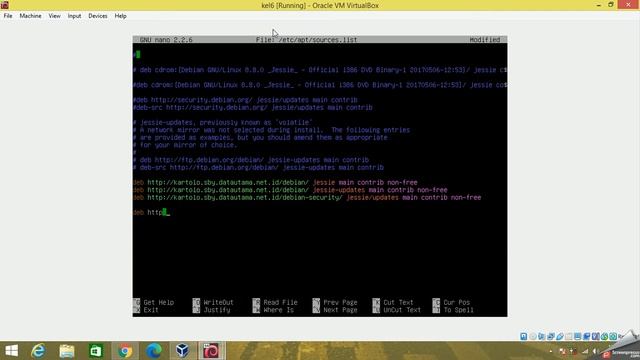This screenshot has width=640, height=360.
Task: Click the 'File: /etc/apt/sources.list' header text
Action: tap(307, 40)
